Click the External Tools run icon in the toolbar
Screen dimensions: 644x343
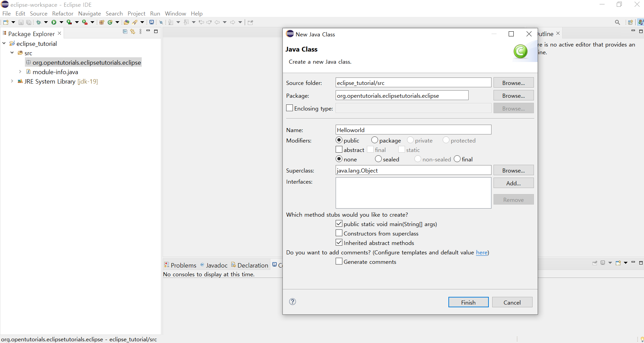85,22
